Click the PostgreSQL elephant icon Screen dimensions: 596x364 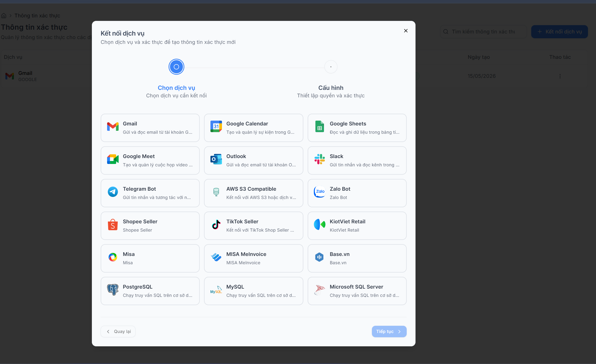point(113,290)
